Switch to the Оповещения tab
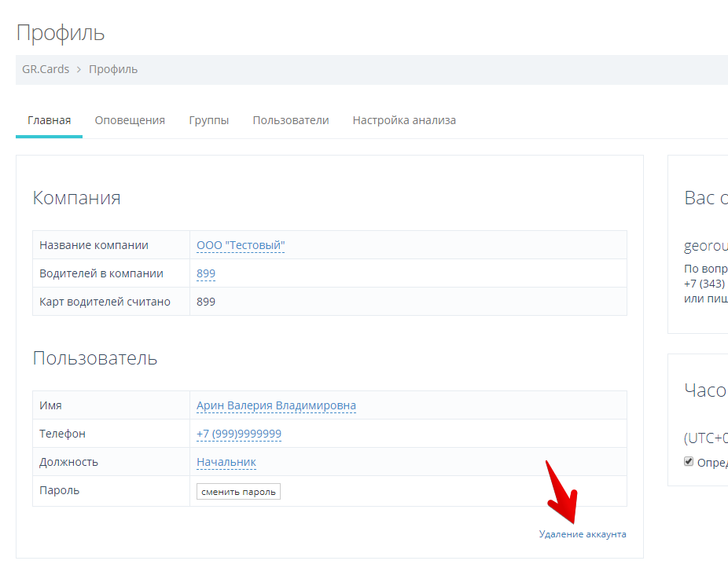Viewport: 728px width, 579px height. pos(130,120)
